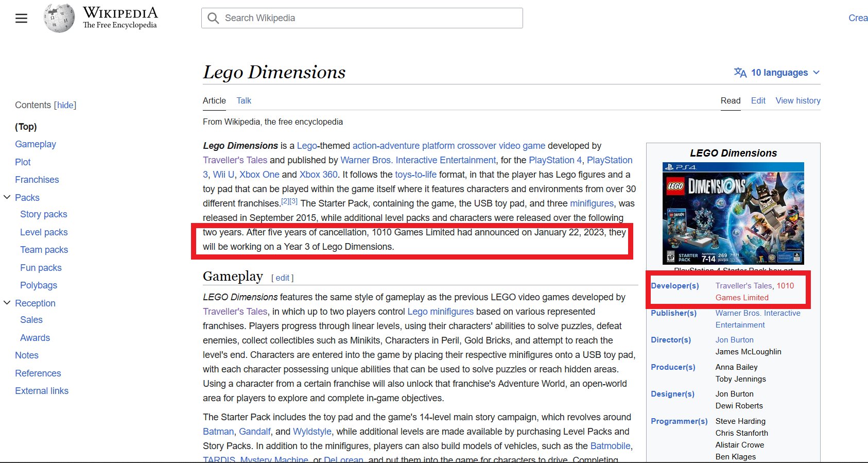Click the infobox Developer(s) label
This screenshot has width=868, height=463.
pos(675,286)
